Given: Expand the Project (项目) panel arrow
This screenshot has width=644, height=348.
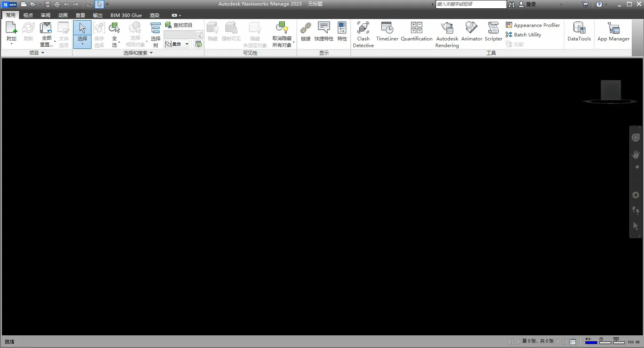Looking at the screenshot, I should point(42,53).
